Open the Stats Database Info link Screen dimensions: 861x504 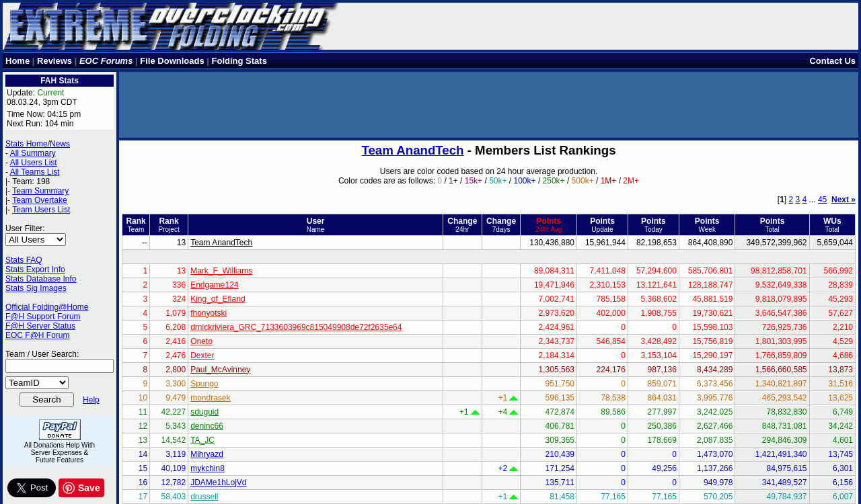(x=40, y=279)
